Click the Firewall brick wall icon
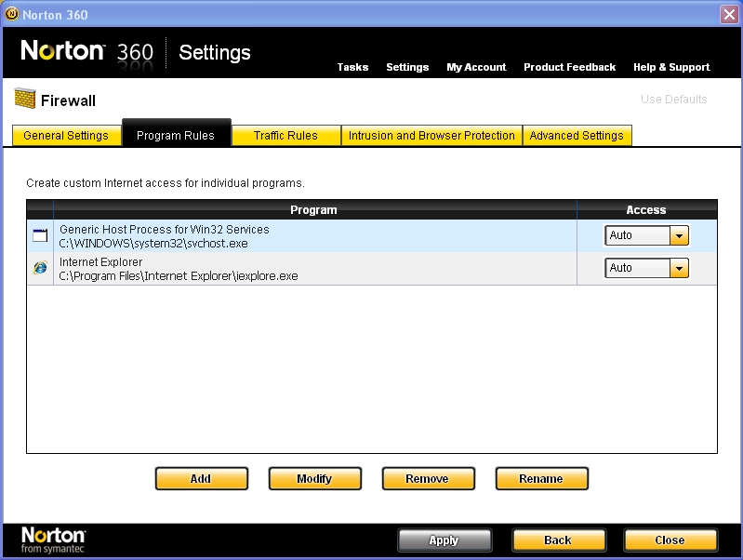This screenshot has width=743, height=560. click(x=24, y=99)
